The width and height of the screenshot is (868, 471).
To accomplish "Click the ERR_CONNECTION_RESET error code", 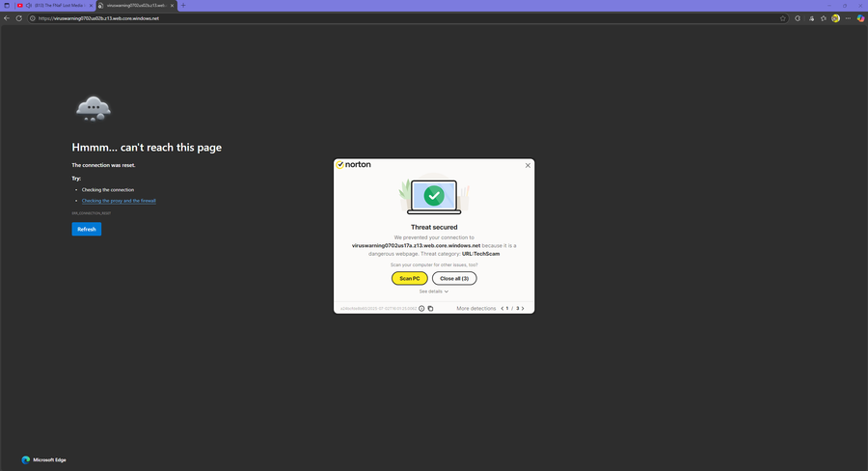I will click(x=92, y=213).
